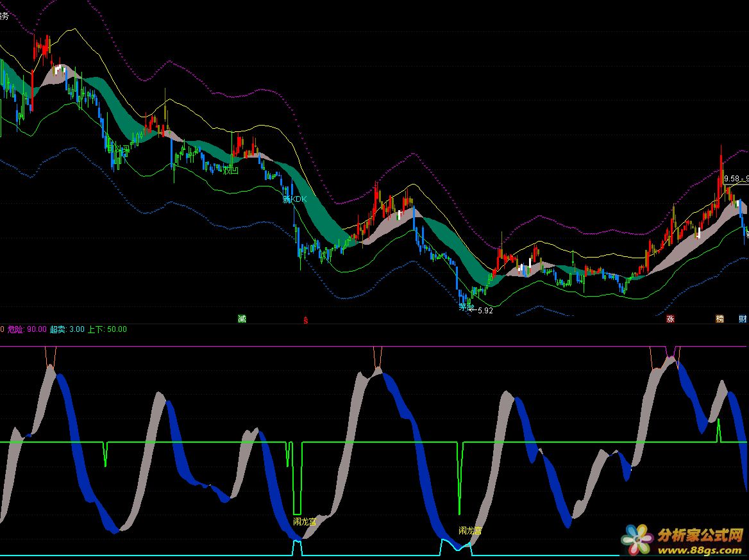
Task: Click the orange 榜 event marker
Action: point(720,319)
